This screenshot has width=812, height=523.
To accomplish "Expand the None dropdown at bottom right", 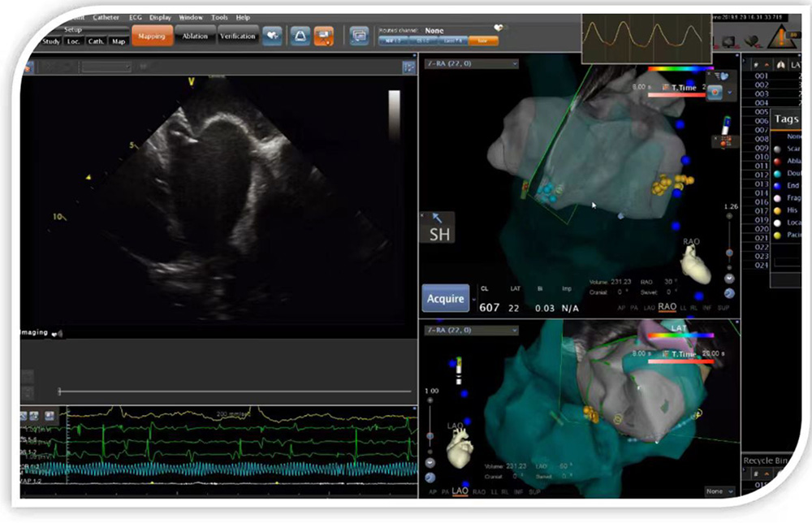I will (720, 491).
